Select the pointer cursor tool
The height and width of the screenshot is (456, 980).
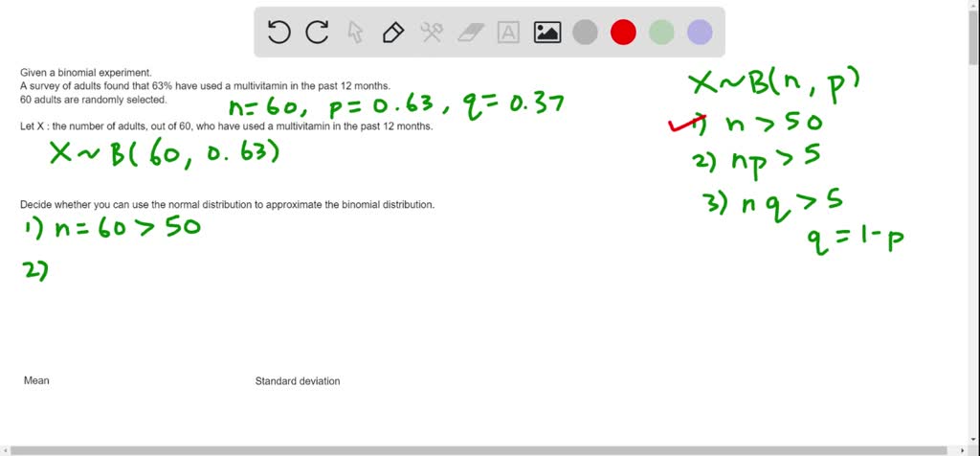[x=355, y=32]
